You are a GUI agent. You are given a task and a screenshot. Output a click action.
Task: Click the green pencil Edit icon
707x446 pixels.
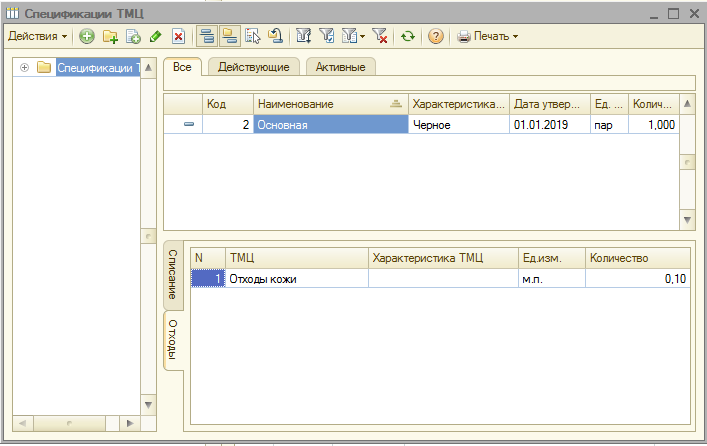tap(154, 36)
